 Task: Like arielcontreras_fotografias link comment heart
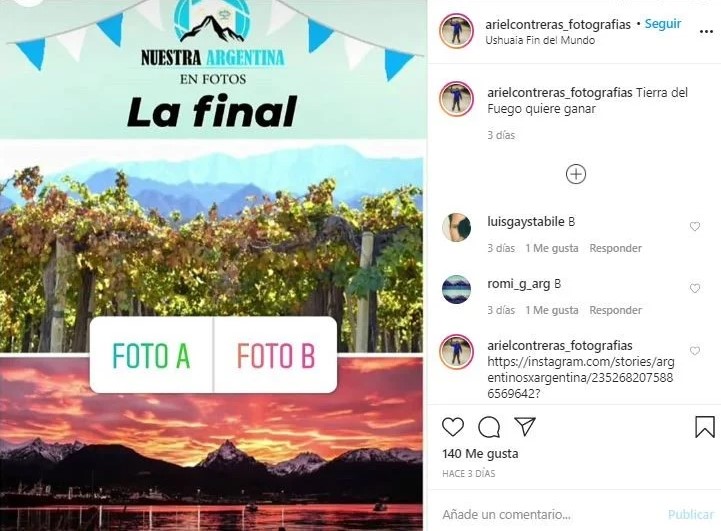point(695,351)
